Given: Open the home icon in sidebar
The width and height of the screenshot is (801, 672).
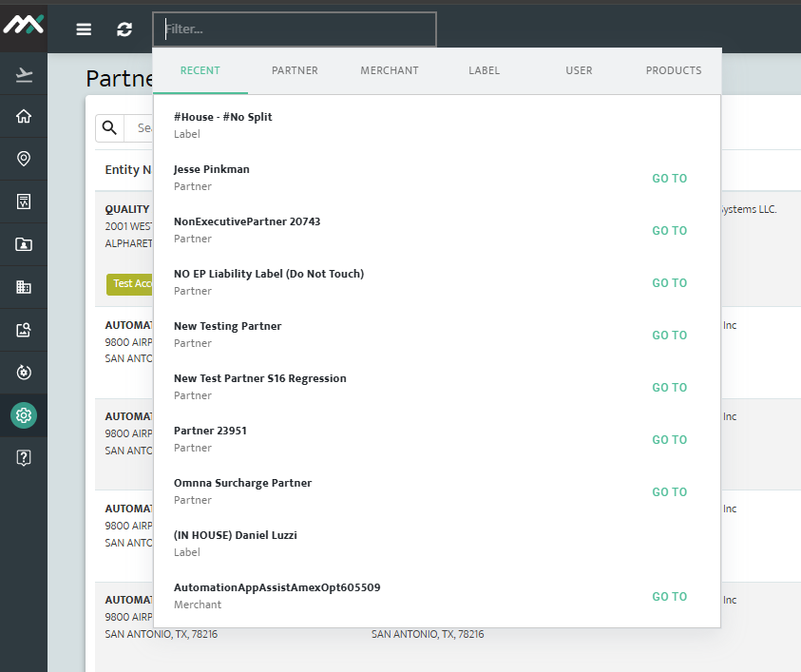Looking at the screenshot, I should [24, 116].
